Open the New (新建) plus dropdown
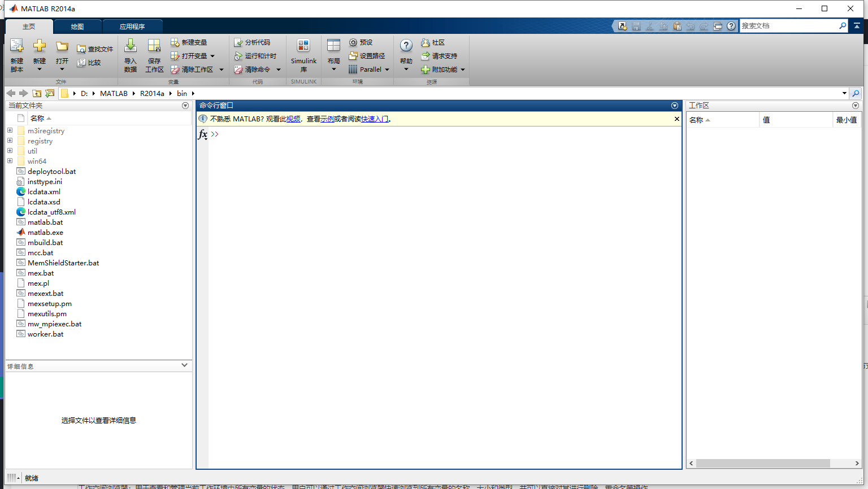Screen dimensions: 868x489 pyautogui.click(x=40, y=55)
